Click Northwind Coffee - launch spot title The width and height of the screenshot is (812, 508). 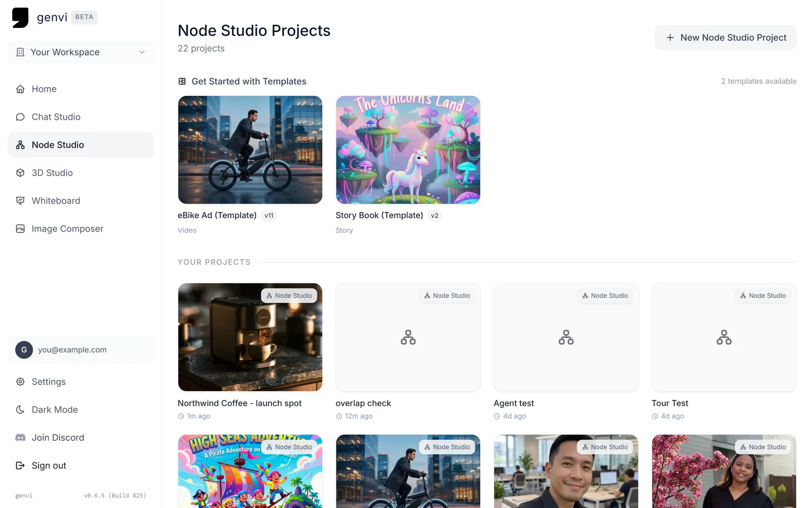pyautogui.click(x=240, y=403)
